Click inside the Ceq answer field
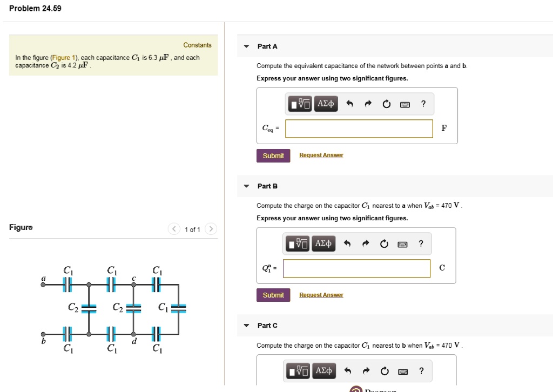 coord(359,129)
